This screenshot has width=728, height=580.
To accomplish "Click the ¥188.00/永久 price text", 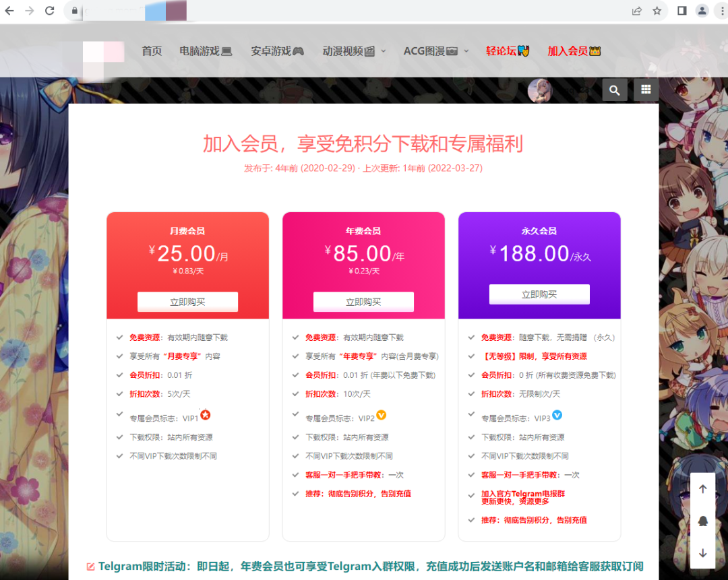I will tap(541, 254).
